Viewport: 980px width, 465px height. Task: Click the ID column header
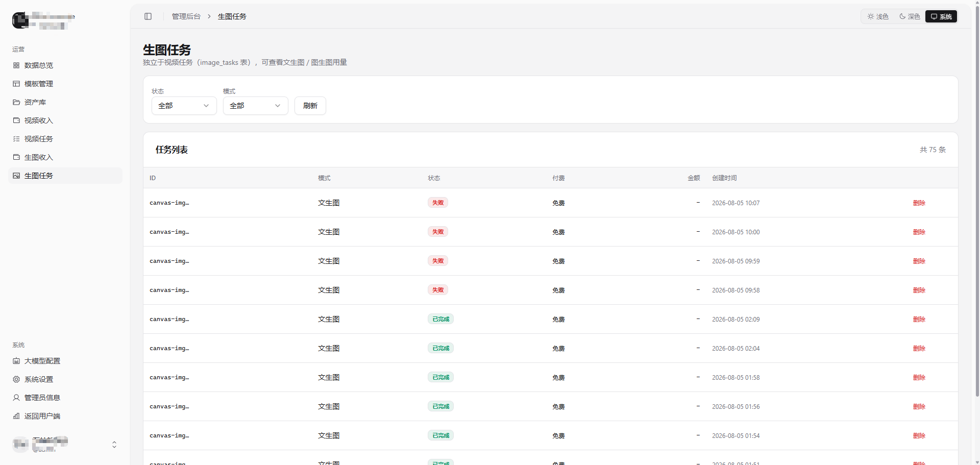click(x=153, y=178)
